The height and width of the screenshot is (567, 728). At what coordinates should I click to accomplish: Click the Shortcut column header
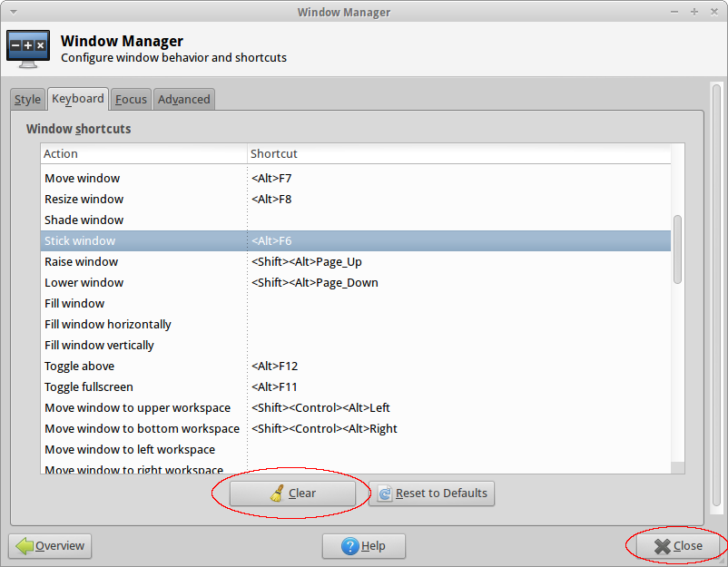tap(458, 154)
